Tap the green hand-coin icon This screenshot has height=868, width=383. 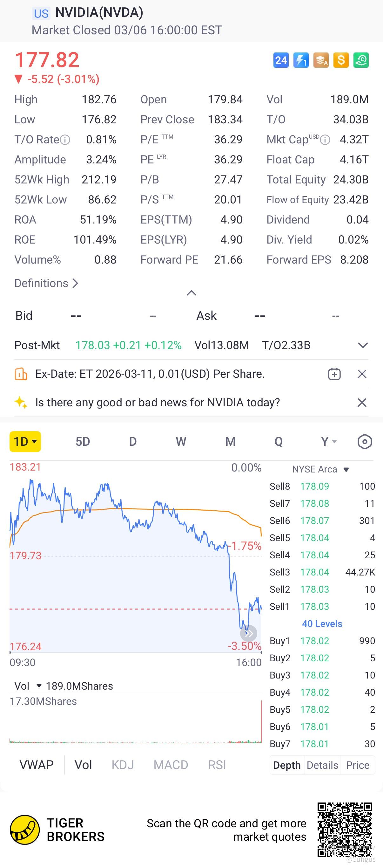tap(361, 60)
